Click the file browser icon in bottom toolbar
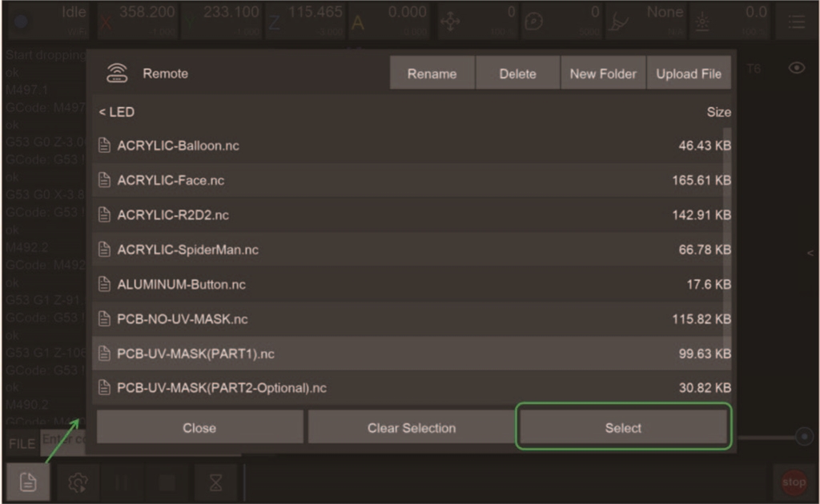Screen dimensions: 820x504 [x=28, y=482]
